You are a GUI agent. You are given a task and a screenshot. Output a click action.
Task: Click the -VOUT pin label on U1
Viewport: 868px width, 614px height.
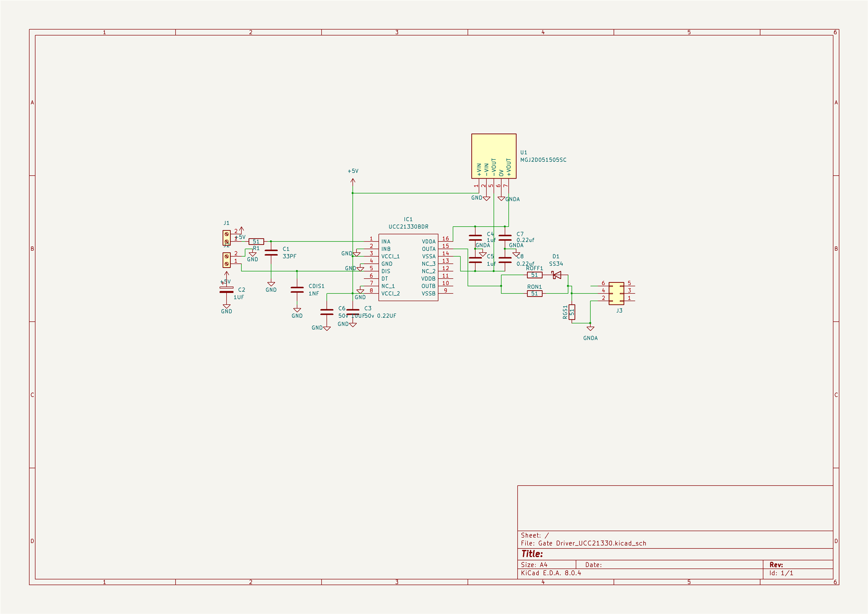click(494, 167)
